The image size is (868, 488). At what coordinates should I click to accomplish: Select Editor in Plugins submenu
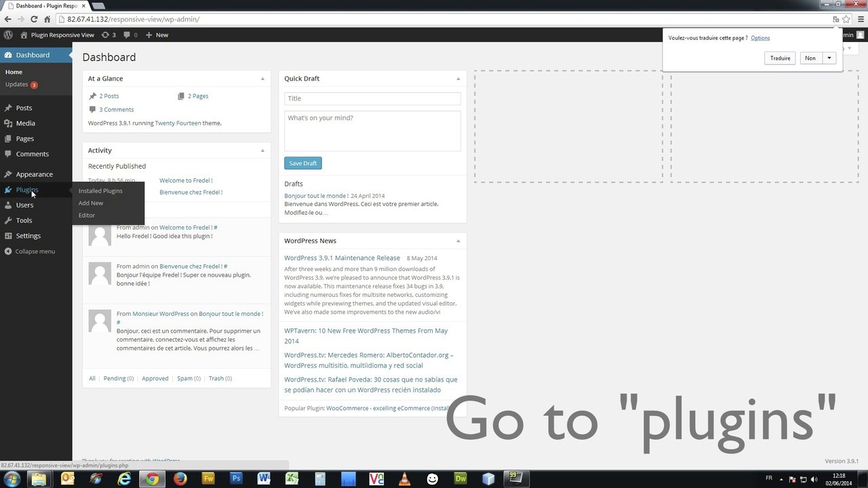pyautogui.click(x=87, y=216)
